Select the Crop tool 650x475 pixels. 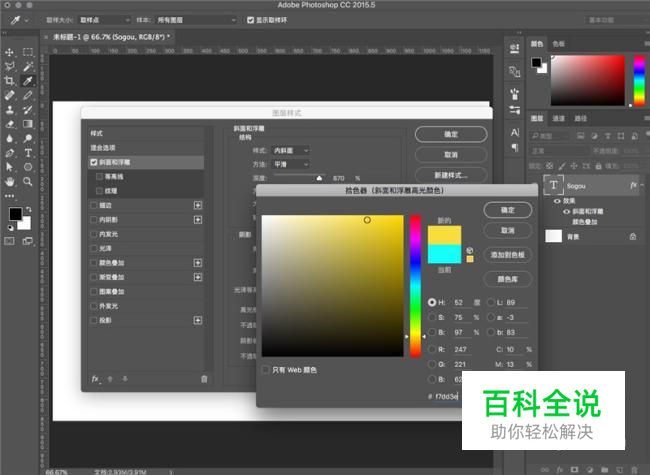pyautogui.click(x=9, y=81)
